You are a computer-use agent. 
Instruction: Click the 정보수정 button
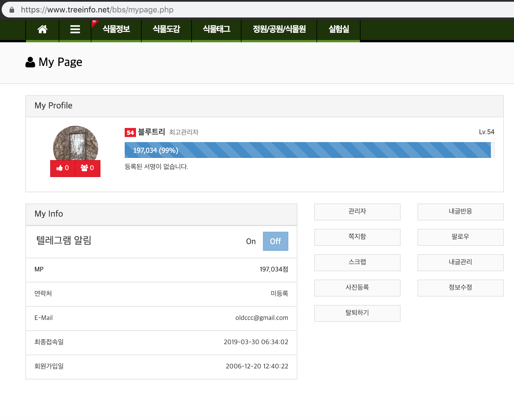pos(460,288)
